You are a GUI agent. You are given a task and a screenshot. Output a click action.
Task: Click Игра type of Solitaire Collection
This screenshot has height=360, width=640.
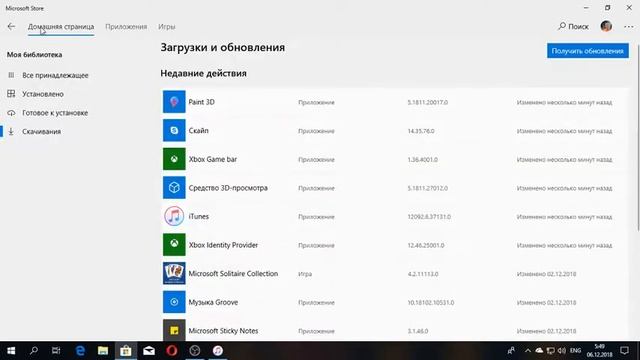tap(305, 274)
